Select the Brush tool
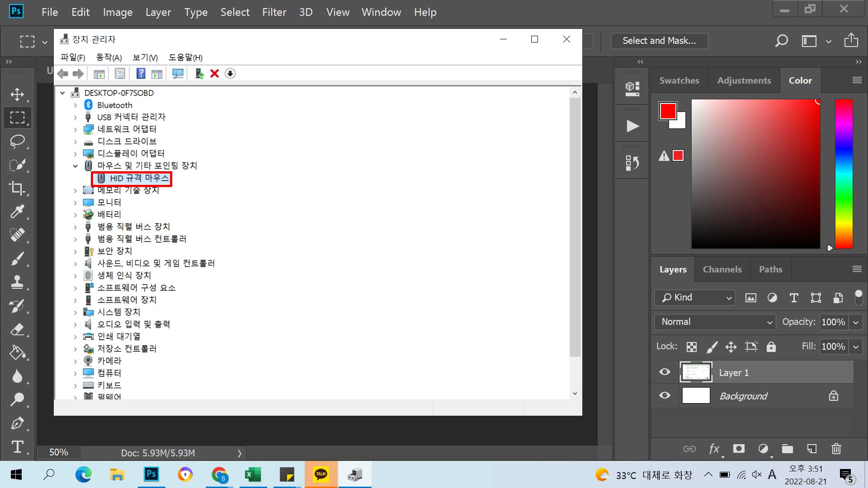 [17, 259]
